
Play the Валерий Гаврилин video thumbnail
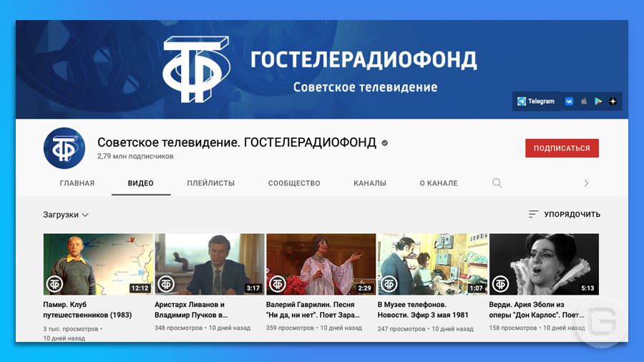321,264
